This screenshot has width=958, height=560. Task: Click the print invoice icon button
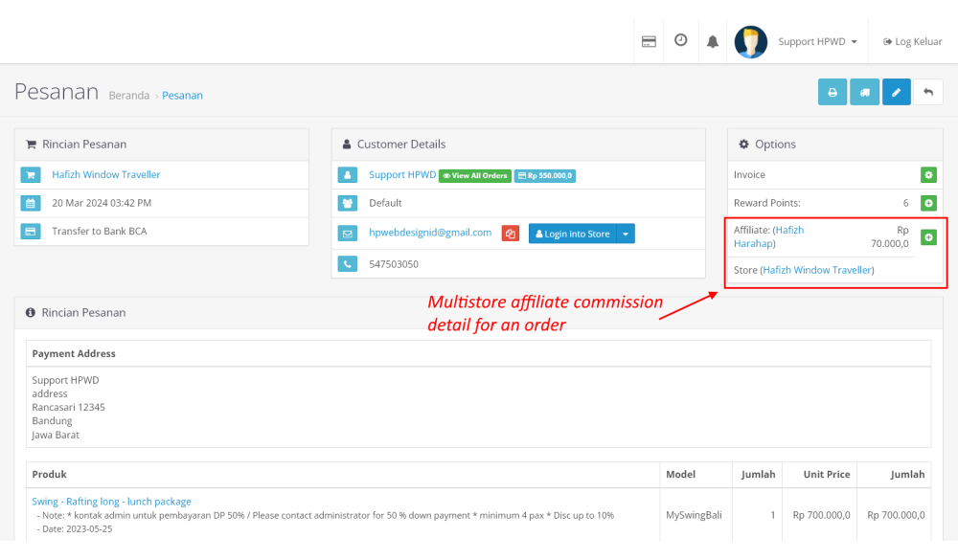point(833,92)
